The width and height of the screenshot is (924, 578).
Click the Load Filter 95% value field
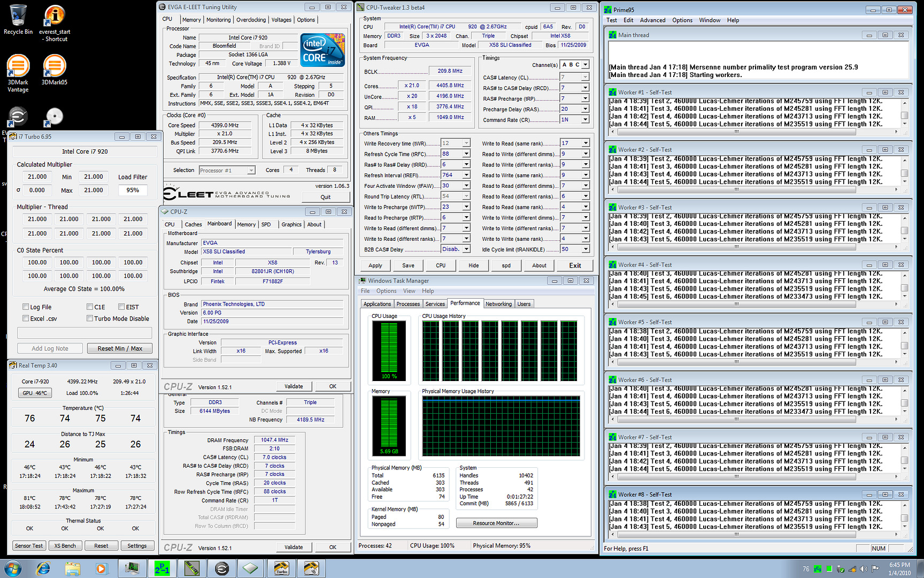133,190
